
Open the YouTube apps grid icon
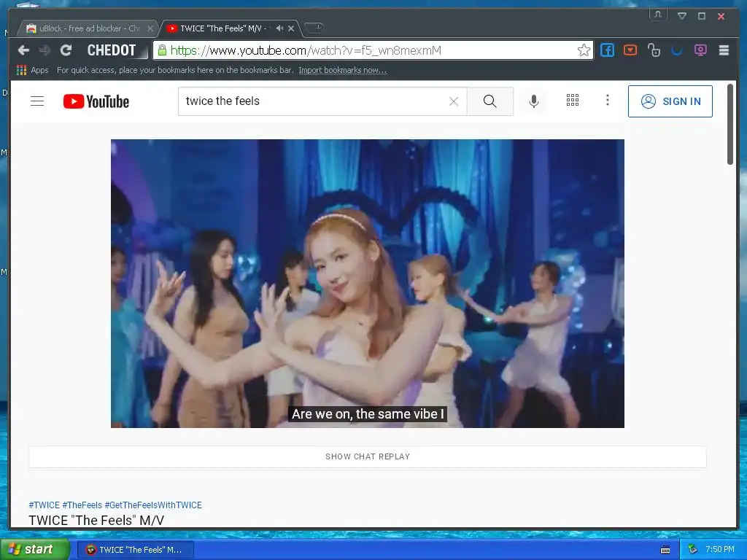[573, 100]
